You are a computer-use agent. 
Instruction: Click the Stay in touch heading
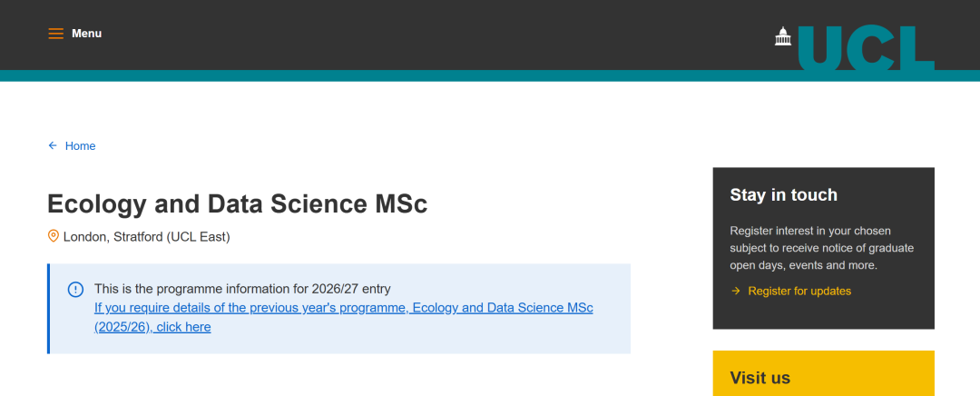(783, 195)
